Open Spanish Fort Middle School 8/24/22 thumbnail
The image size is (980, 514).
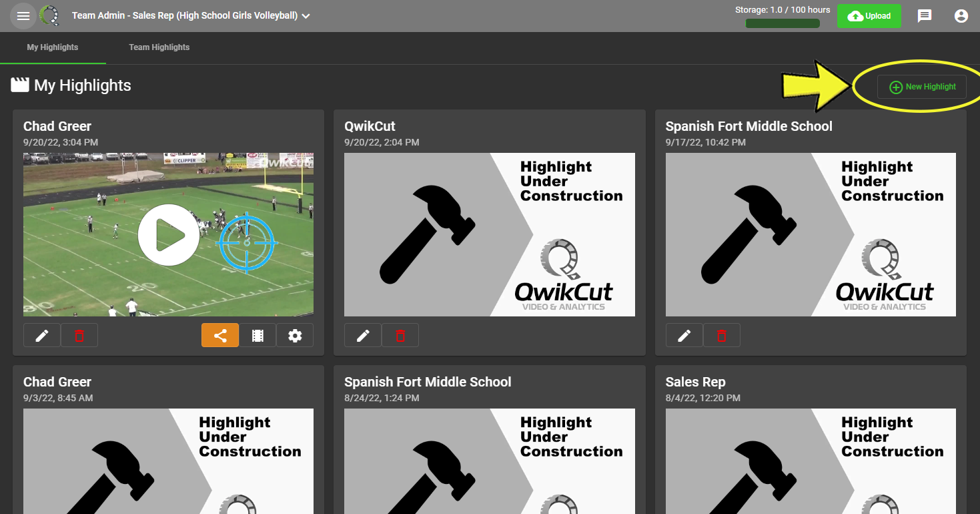pos(490,461)
